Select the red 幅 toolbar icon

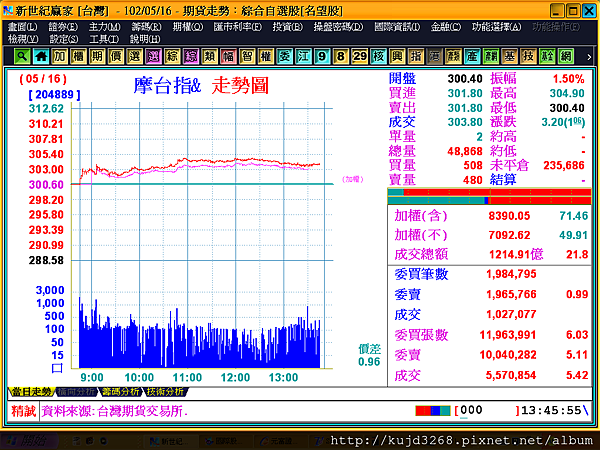click(x=228, y=57)
